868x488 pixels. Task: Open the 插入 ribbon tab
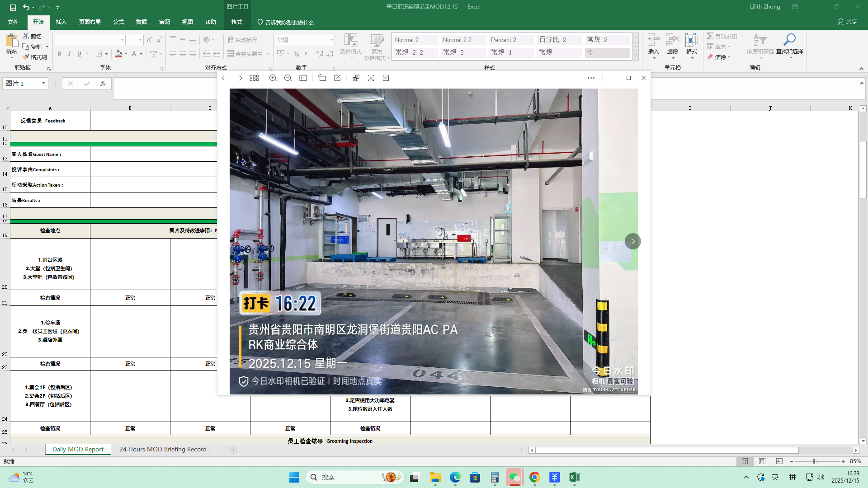(x=61, y=22)
